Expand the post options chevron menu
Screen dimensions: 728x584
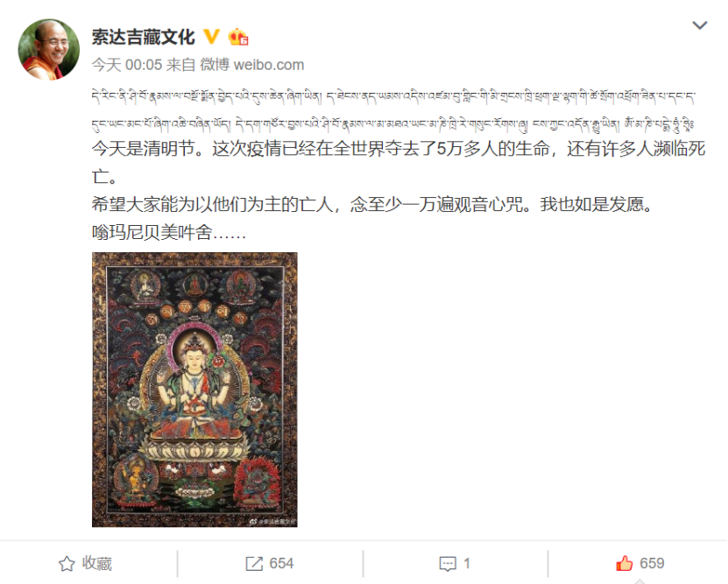[x=700, y=25]
